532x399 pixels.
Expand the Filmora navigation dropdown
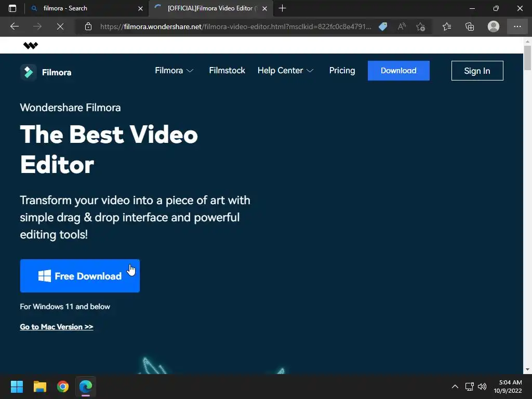(x=174, y=70)
